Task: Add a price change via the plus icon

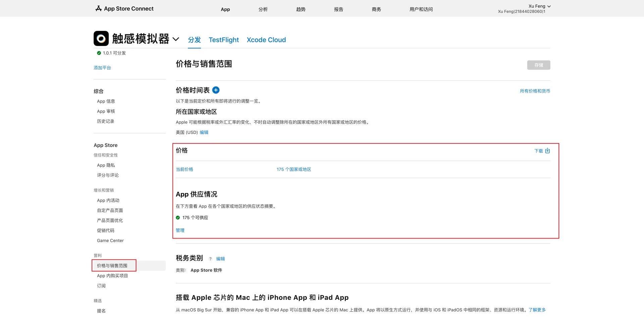Action: point(216,90)
